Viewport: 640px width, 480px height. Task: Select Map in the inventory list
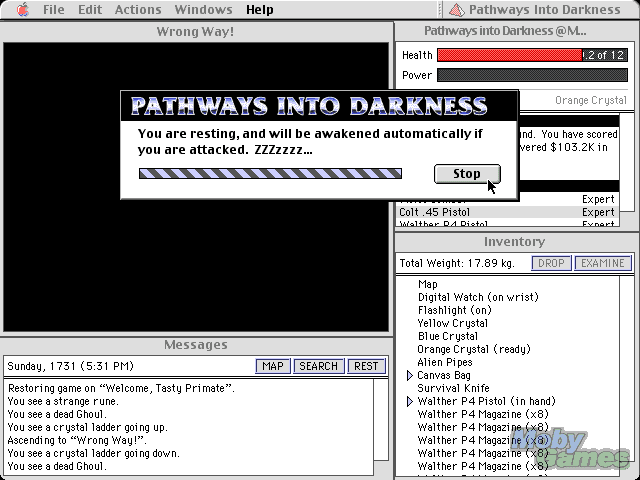[x=428, y=284]
